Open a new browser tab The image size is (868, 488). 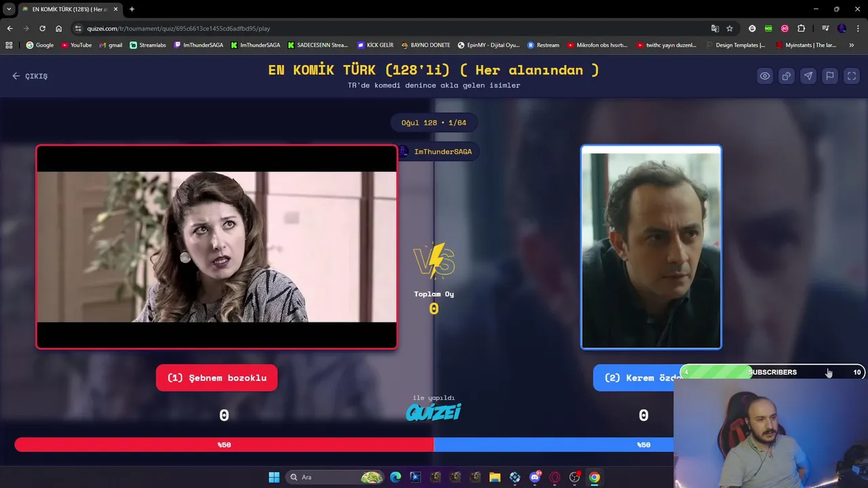132,9
